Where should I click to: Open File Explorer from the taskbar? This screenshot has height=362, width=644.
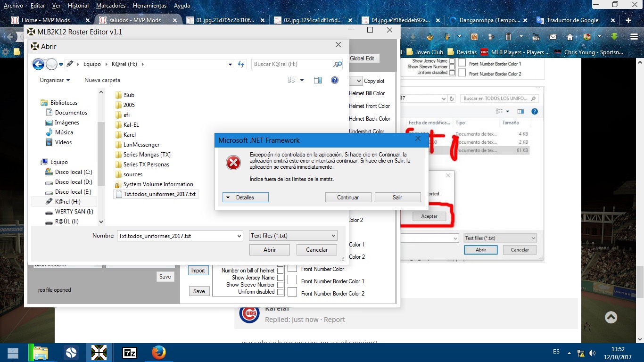[41, 353]
